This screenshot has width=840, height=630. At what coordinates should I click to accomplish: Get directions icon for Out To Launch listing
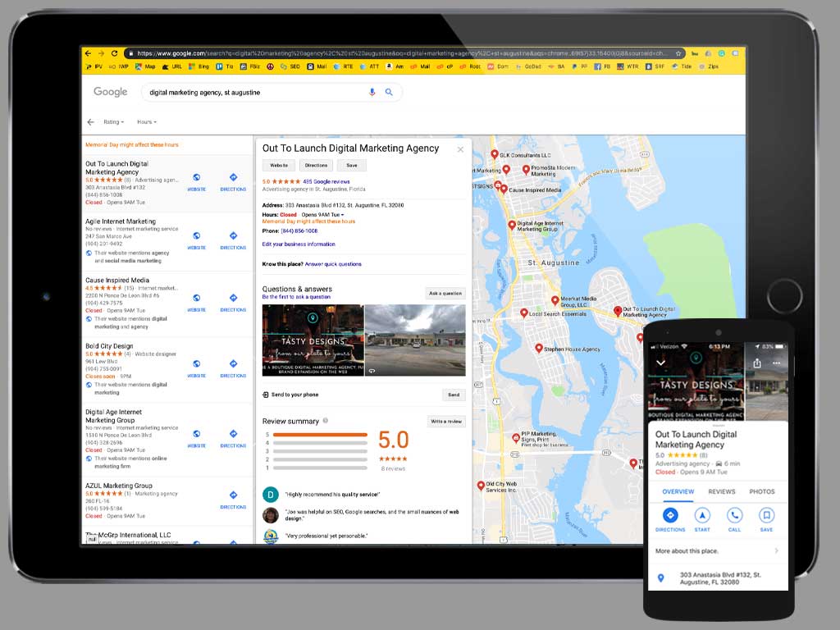(x=233, y=177)
